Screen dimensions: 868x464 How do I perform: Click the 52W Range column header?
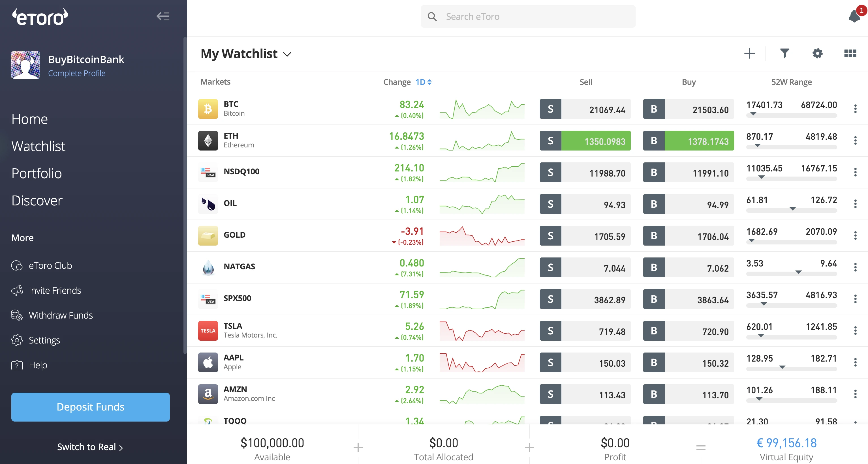coord(791,82)
